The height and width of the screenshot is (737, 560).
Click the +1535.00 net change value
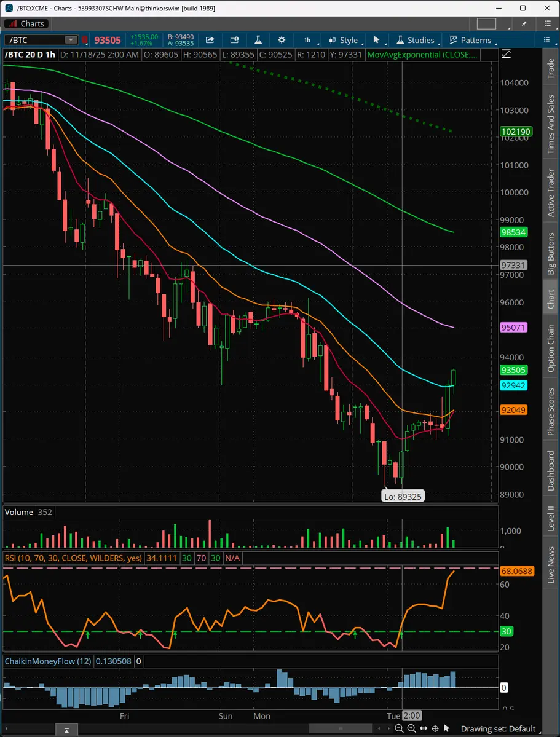coord(144,37)
